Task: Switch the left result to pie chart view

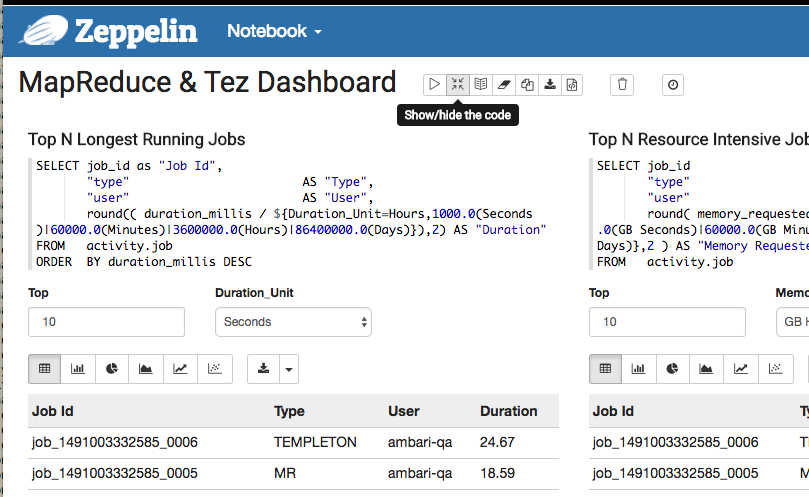Action: [x=112, y=369]
